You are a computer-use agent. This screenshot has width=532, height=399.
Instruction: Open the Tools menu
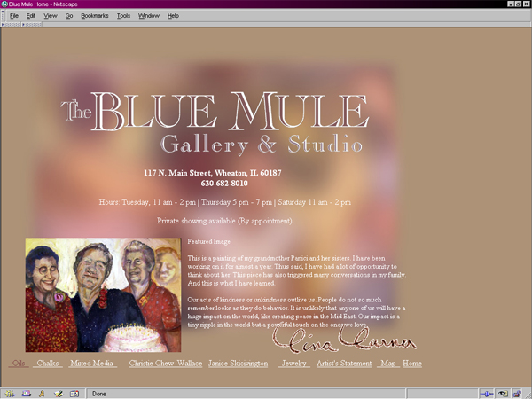(123, 16)
